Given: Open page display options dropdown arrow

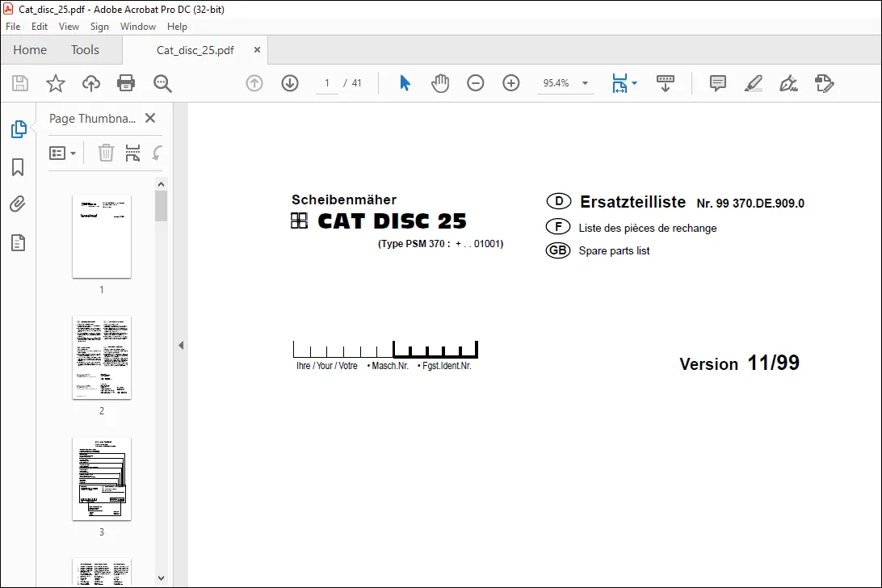Looking at the screenshot, I should point(635,83).
